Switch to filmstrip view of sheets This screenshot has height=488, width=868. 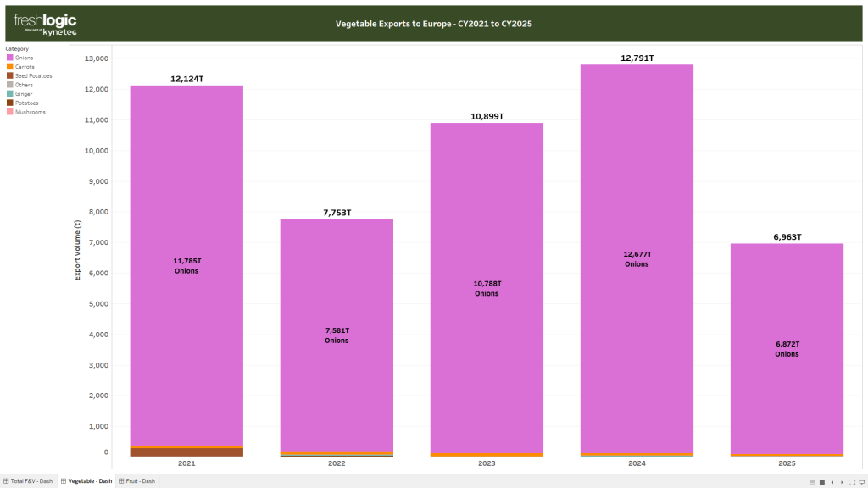pyautogui.click(x=821, y=482)
